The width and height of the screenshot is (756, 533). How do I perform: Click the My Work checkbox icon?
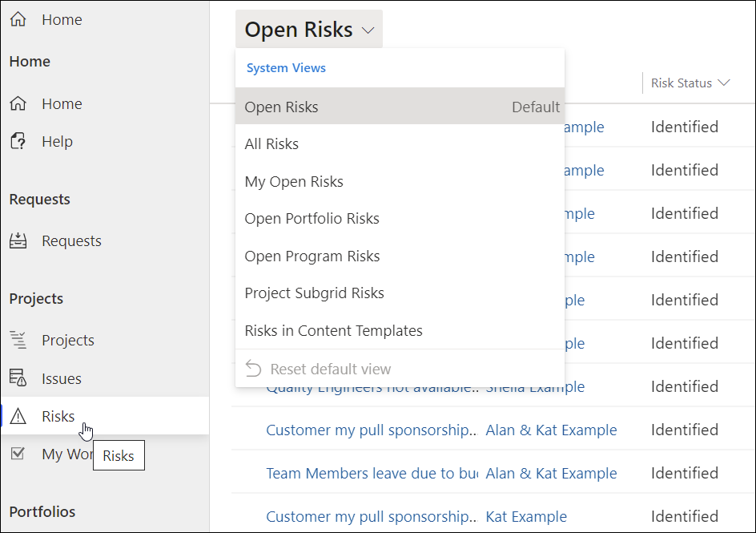click(x=18, y=454)
